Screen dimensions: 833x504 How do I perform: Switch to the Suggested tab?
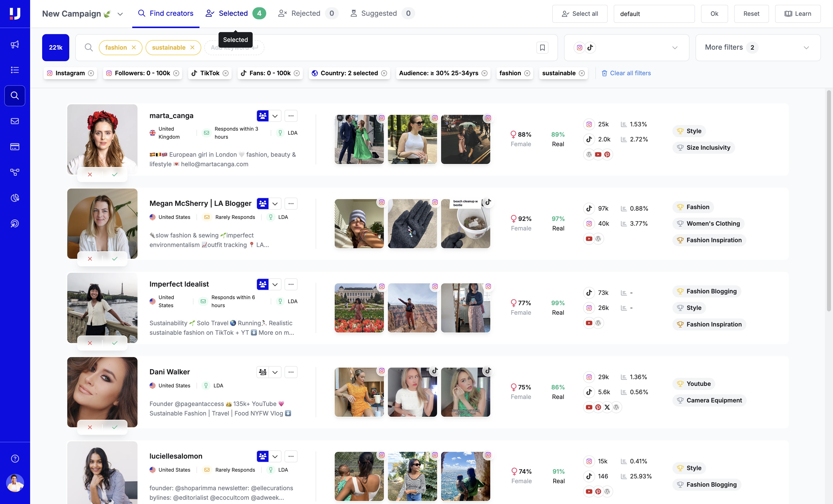click(379, 14)
